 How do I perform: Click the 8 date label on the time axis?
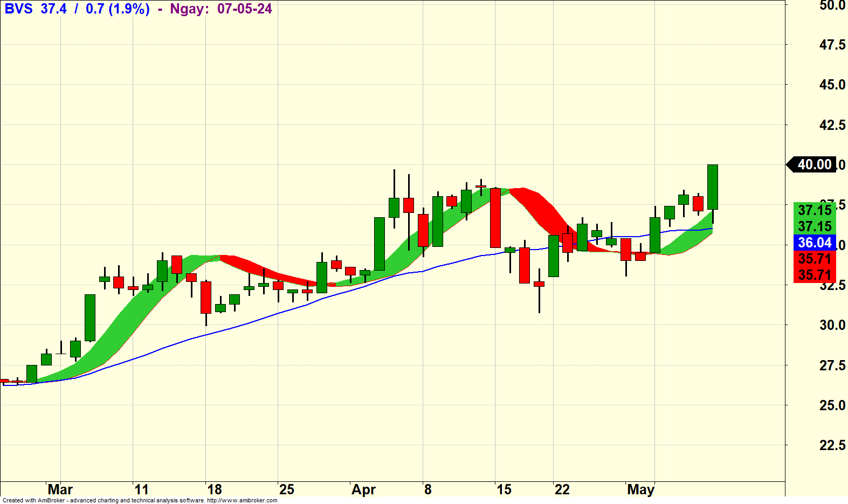428,489
